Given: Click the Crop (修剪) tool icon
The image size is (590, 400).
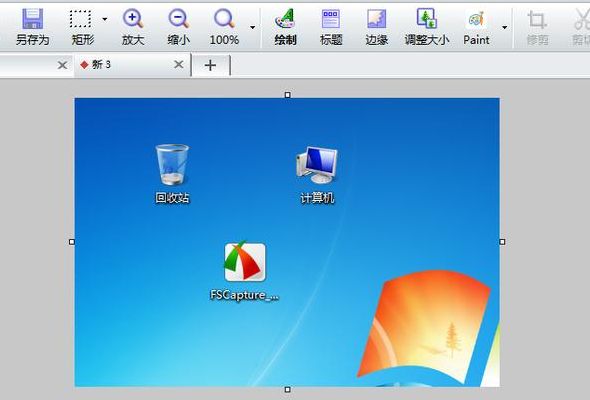Looking at the screenshot, I should click(x=537, y=20).
